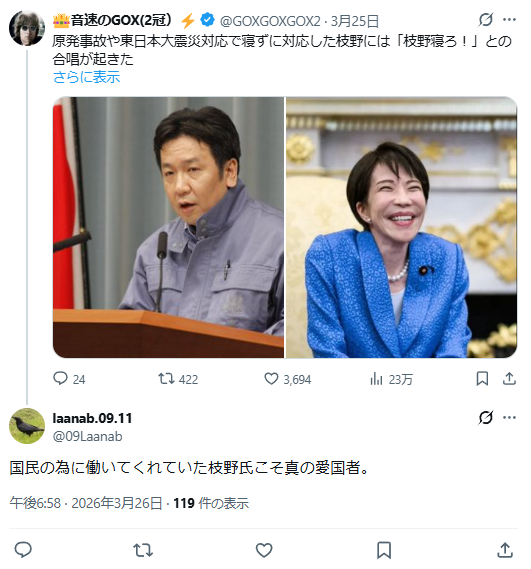Viewport: 531px width, 569px height.
Task: Open the @GOXGOXGOX2 profile handle
Action: (270, 22)
